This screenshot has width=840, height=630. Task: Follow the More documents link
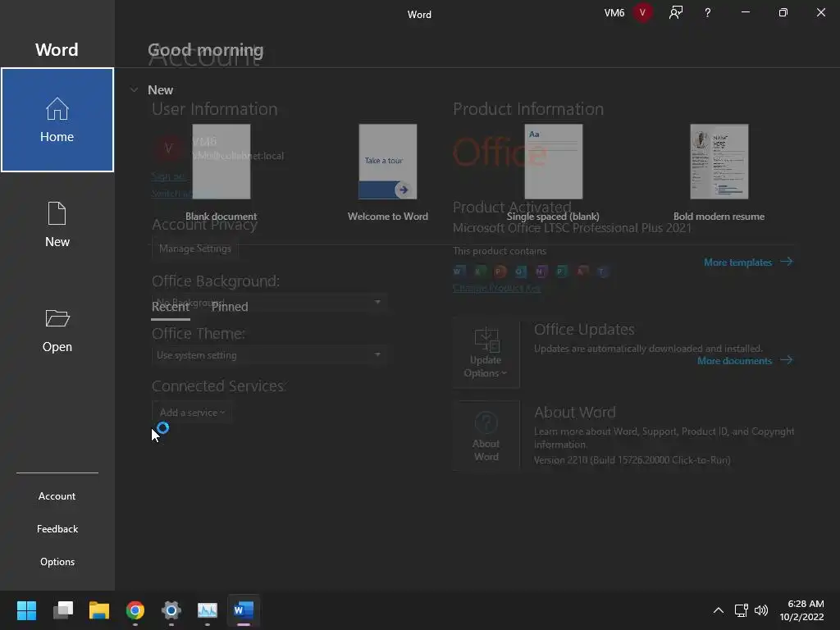[x=745, y=361]
